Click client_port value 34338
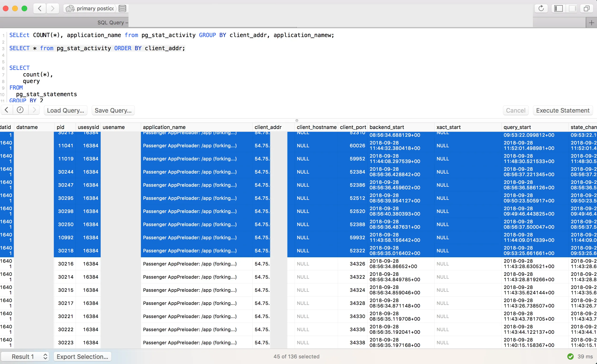Image resolution: width=597 pixels, height=364 pixels. click(x=357, y=342)
